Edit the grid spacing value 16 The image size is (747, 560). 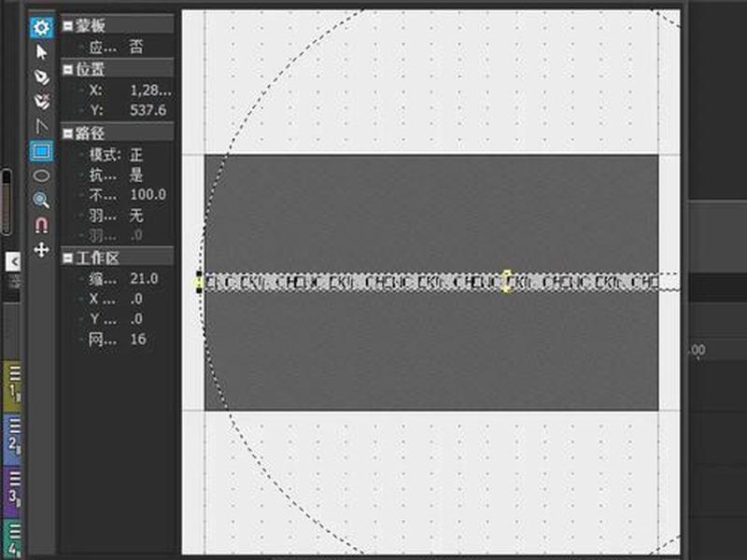point(138,339)
